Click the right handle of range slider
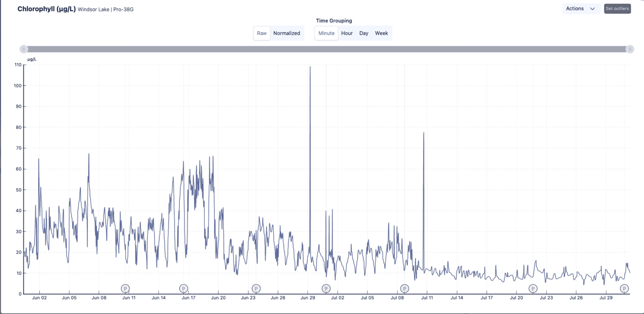This screenshot has height=314, width=644. tap(630, 49)
